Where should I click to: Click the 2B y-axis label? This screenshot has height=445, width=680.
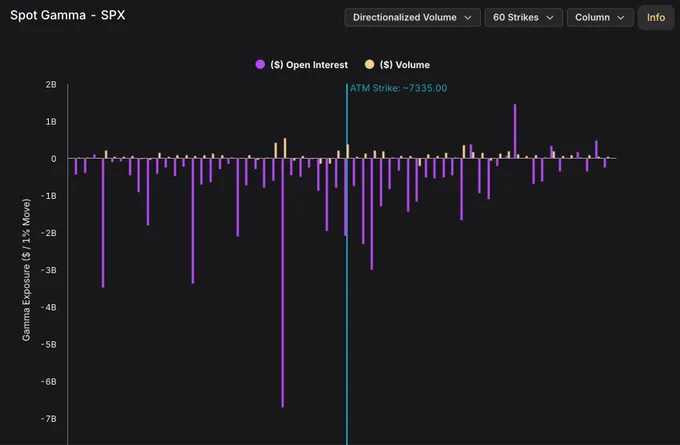pyautogui.click(x=51, y=85)
